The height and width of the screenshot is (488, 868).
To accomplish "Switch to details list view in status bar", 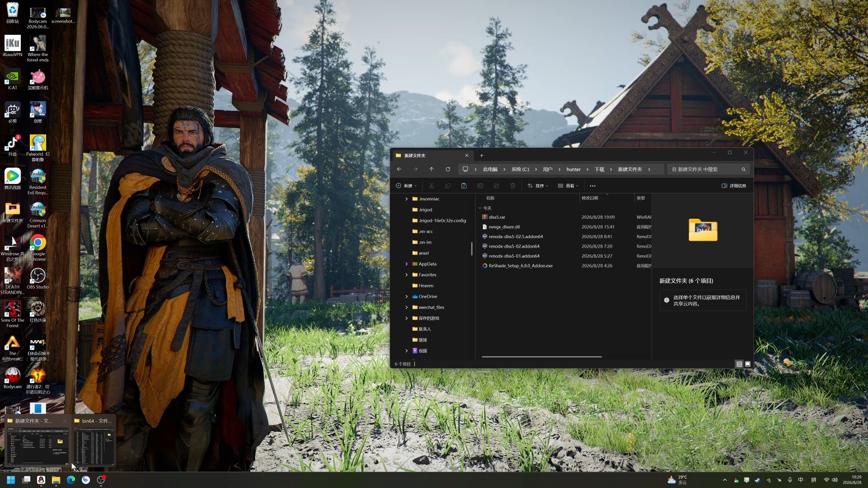I will (x=739, y=364).
